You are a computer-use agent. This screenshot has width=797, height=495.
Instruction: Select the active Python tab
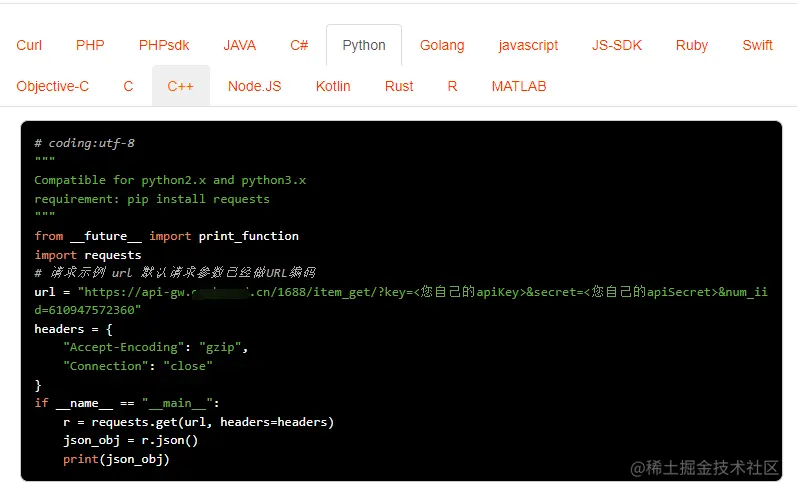pos(364,45)
